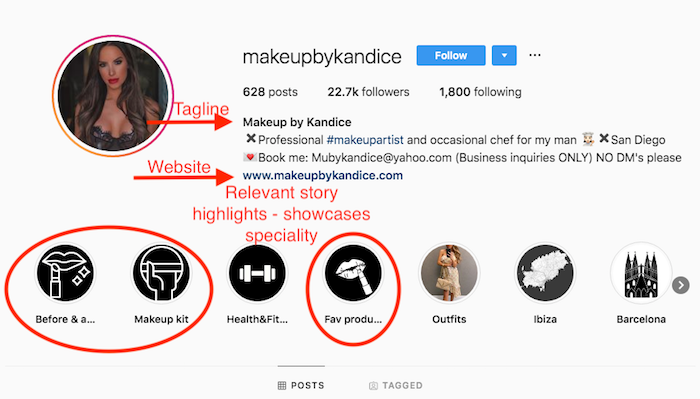700x399 pixels.
Task: Open the Health&Fit dumbbell highlight
Action: (257, 273)
